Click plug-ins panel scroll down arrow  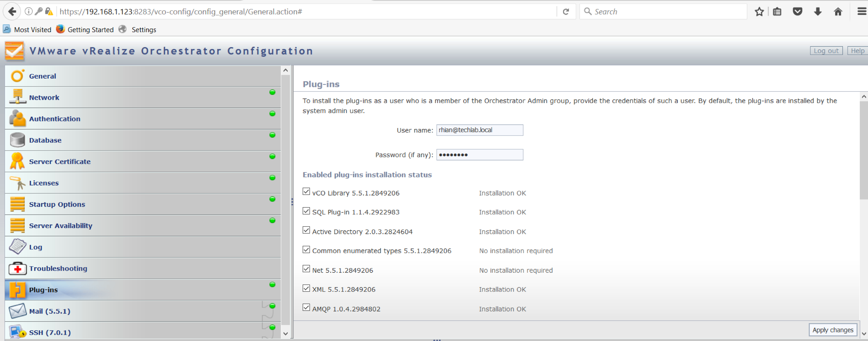(x=864, y=334)
